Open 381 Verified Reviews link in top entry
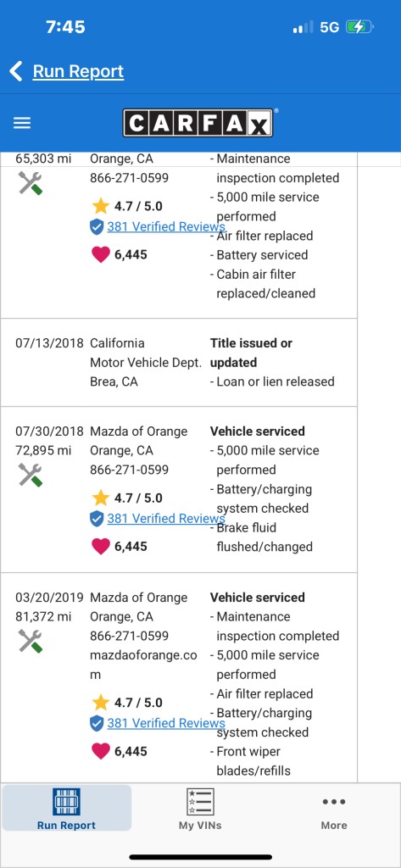This screenshot has width=401, height=868. [x=166, y=226]
